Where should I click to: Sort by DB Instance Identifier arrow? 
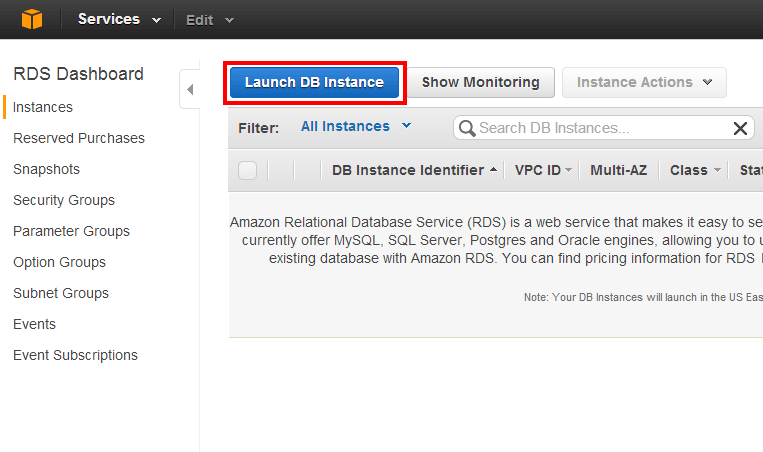pyautogui.click(x=494, y=170)
